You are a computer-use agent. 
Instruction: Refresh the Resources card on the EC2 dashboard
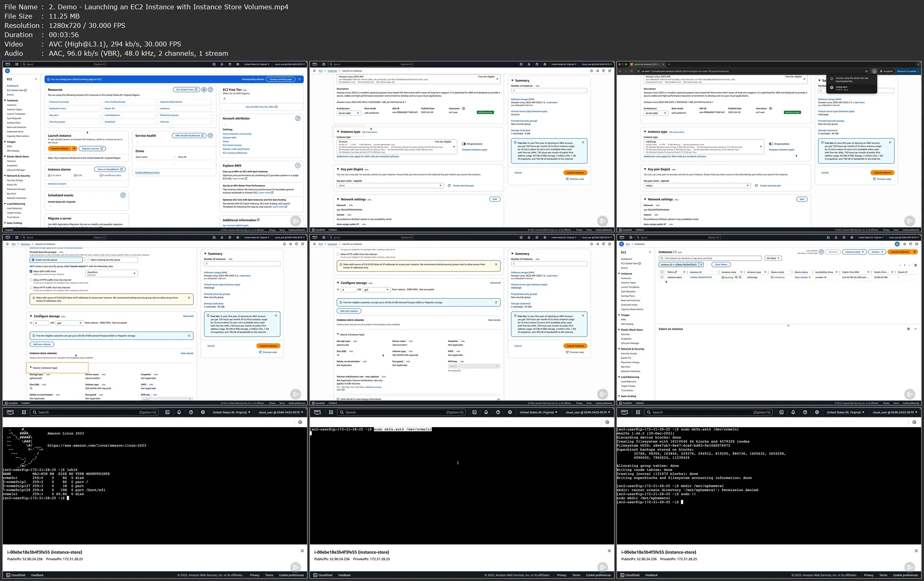click(x=210, y=90)
